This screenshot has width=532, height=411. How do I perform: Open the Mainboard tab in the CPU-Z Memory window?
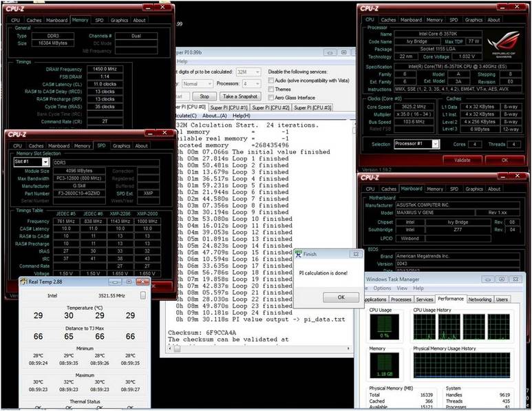point(56,21)
